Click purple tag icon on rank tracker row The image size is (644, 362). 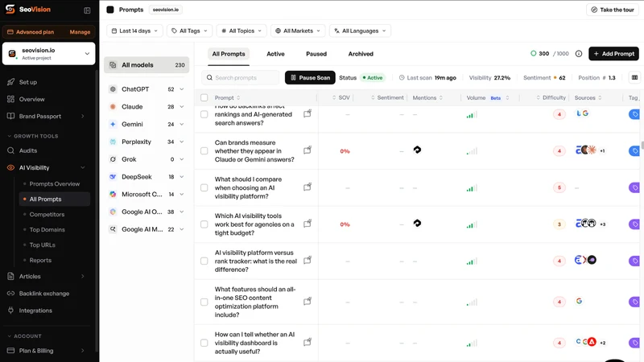[634, 261]
